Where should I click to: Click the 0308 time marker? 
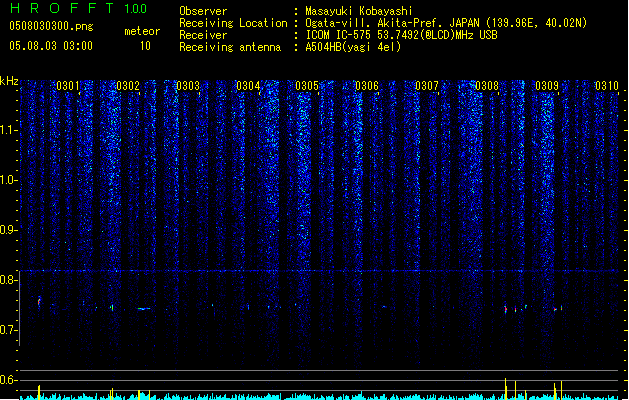pyautogui.click(x=487, y=86)
